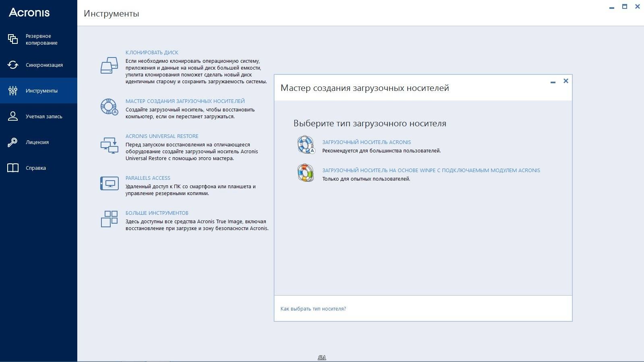
Task: Choose ЗАГРУЗОЧНЫЙ НОСИТЕЛЬ ACRONIS option
Action: (367, 142)
